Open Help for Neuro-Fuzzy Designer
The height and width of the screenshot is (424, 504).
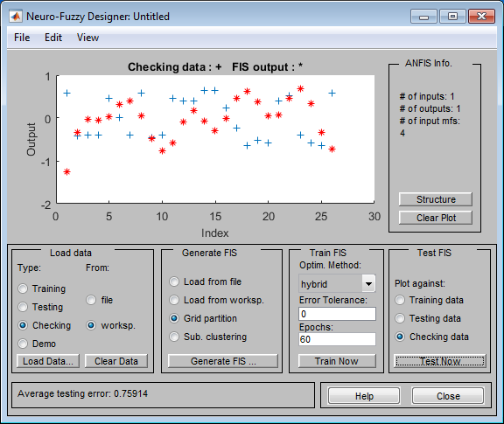point(364,396)
